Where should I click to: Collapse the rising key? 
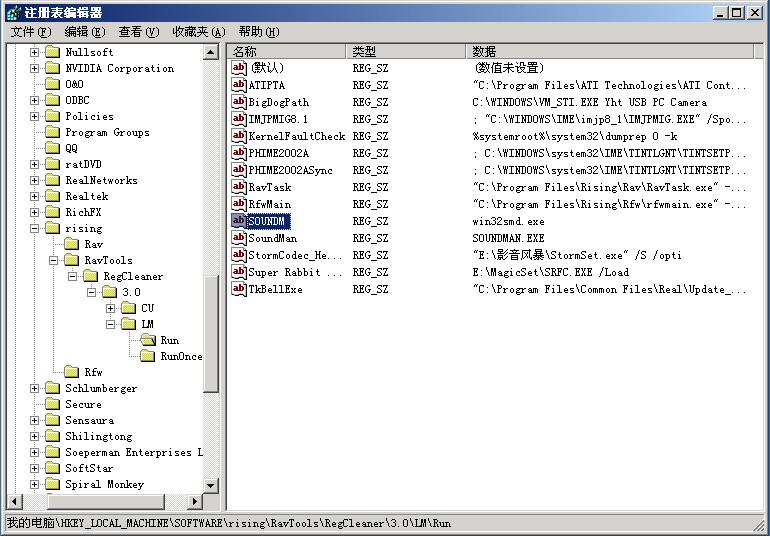pos(34,228)
